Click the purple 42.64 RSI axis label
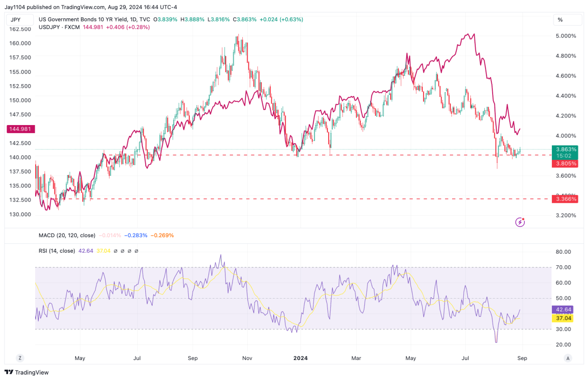 pos(563,309)
